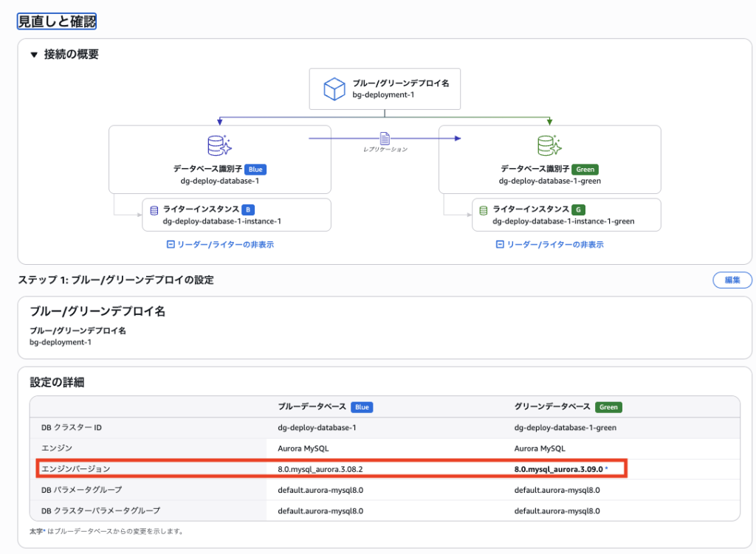
Task: Collapse the 接続の概要 section
Action: pyautogui.click(x=34, y=55)
